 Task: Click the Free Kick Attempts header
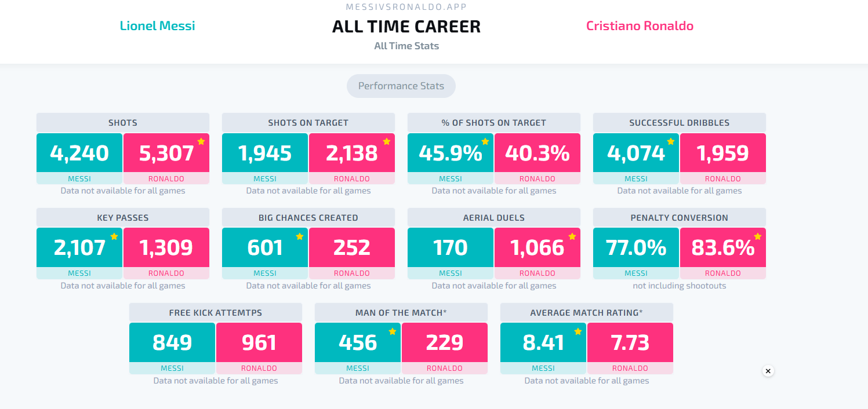[x=216, y=313]
